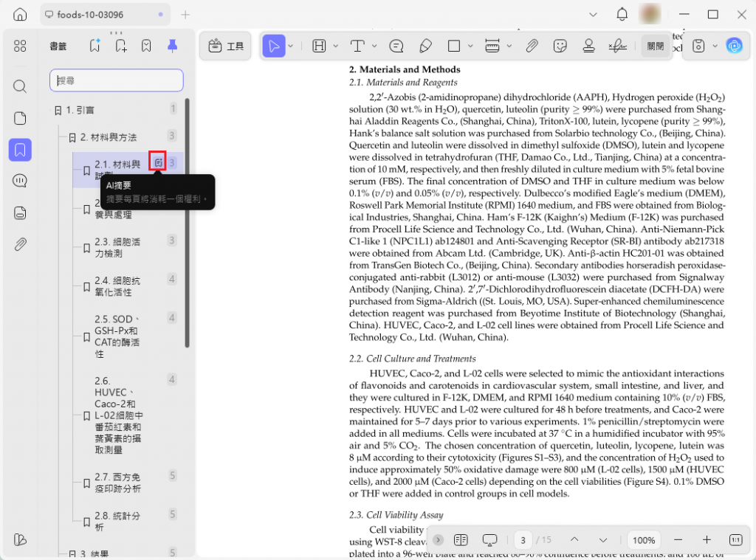Image resolution: width=756 pixels, height=560 pixels.
Task: Toggle the pin sidebar icon
Action: (x=172, y=46)
